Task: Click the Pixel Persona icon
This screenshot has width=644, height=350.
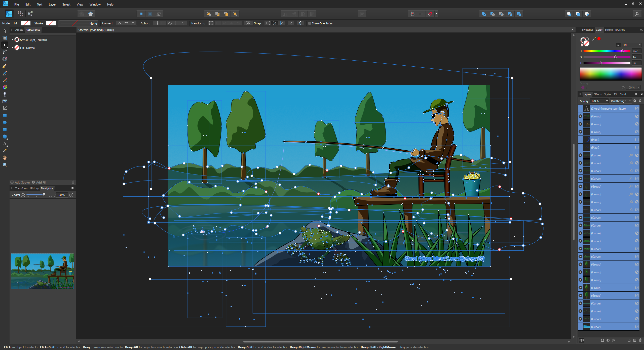Action: pos(20,14)
